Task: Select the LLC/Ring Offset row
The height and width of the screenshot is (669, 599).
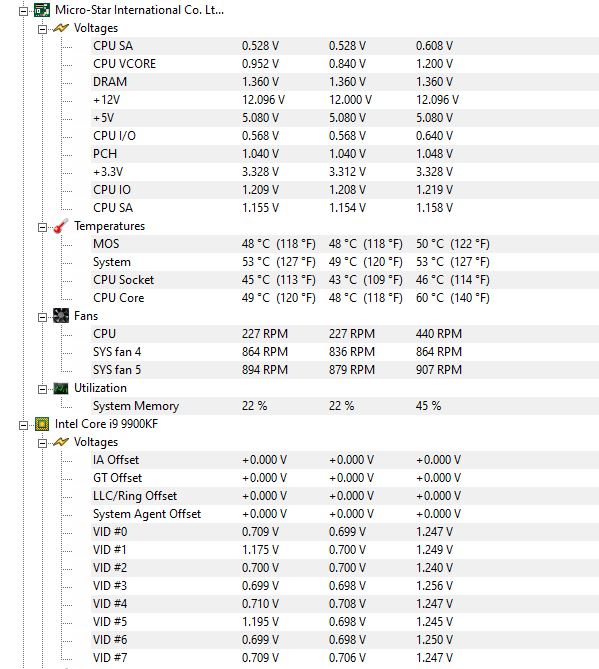Action: coord(345,496)
